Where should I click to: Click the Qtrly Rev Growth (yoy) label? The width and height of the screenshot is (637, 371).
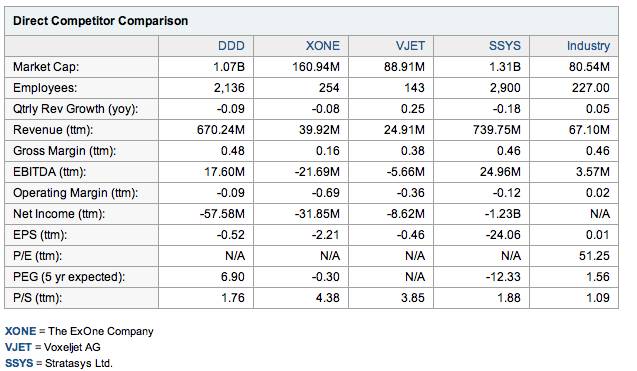[x=76, y=109]
